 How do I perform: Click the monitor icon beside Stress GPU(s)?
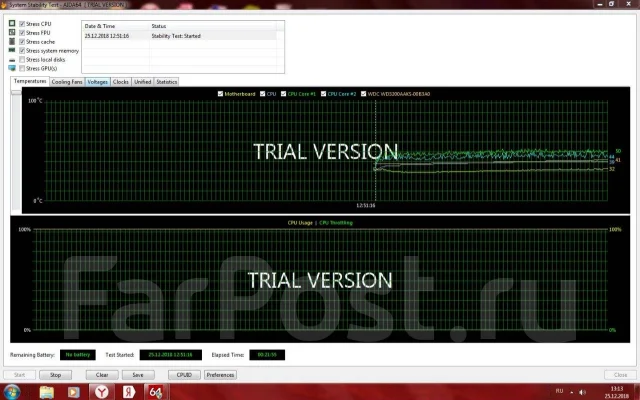12,68
